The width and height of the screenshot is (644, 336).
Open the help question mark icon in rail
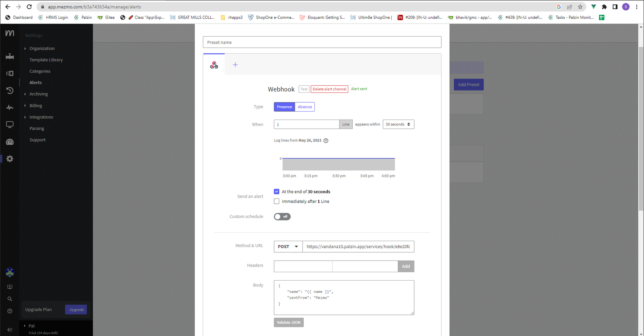(x=10, y=311)
